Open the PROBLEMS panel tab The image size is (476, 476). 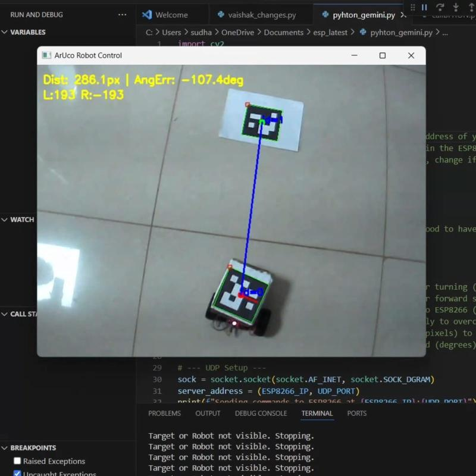click(164, 413)
